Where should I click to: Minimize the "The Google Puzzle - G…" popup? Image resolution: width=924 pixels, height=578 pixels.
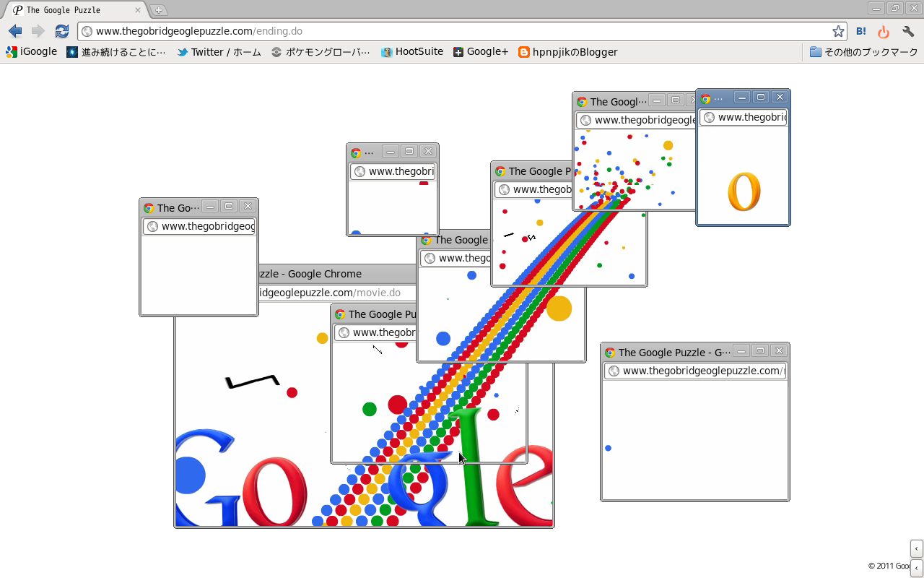(741, 350)
